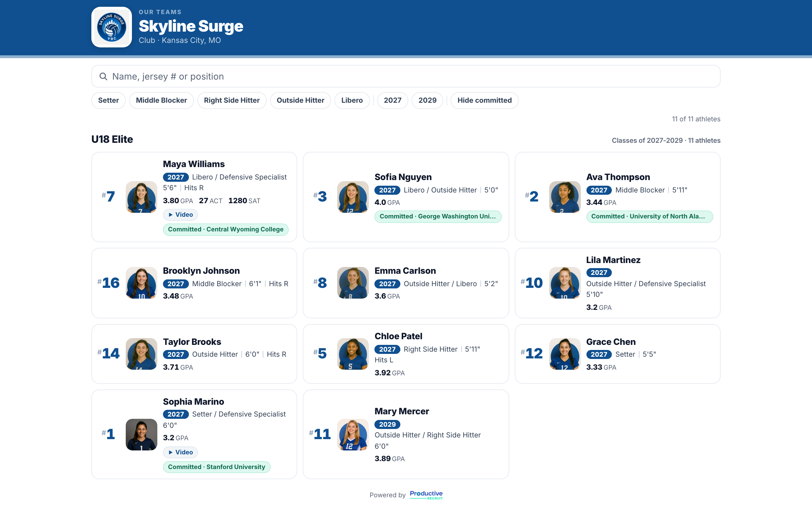The height and width of the screenshot is (508, 812).
Task: Open Grace Chen's profile photo
Action: click(x=565, y=354)
